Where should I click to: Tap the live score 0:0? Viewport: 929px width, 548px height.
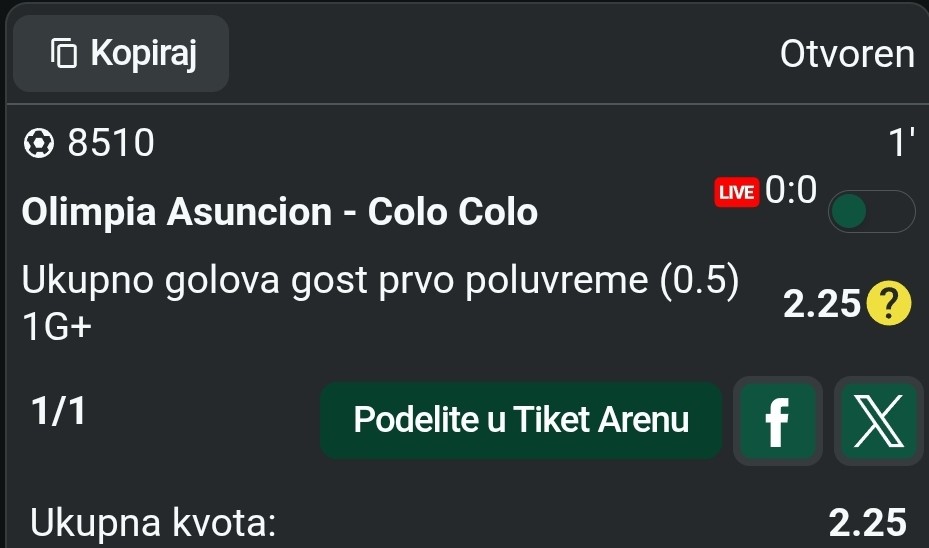(791, 189)
